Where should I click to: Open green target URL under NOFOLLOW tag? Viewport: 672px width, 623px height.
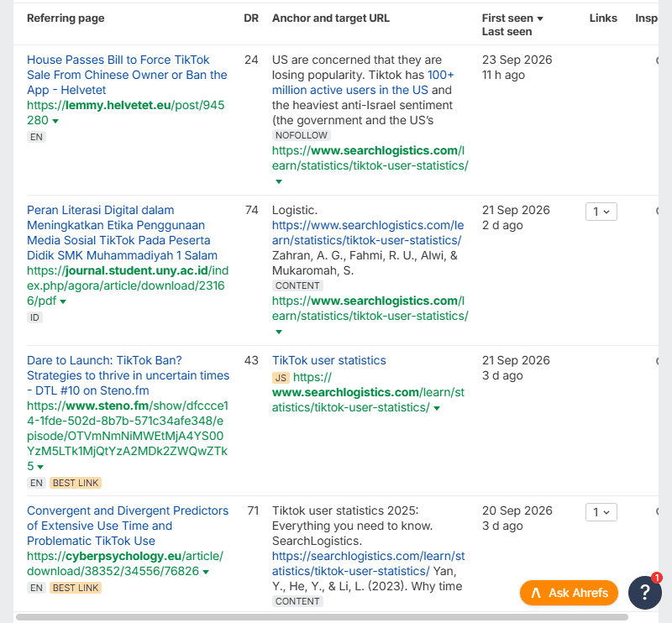point(370,158)
